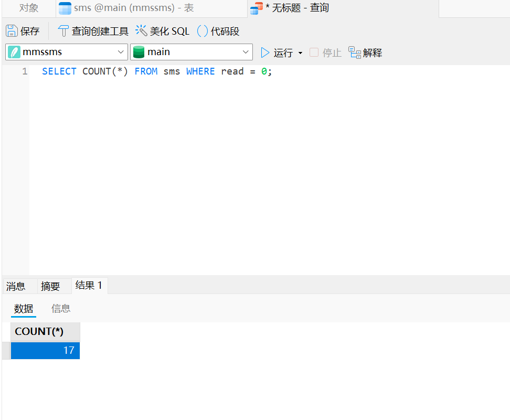Click the 运行 button text
Viewport: 510px width, 420px height.
[283, 52]
